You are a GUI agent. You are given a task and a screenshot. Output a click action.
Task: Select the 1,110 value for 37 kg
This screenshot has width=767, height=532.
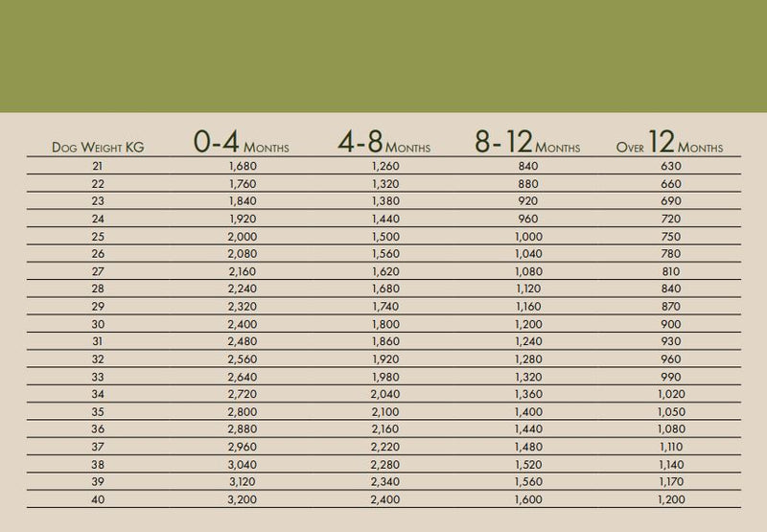(670, 449)
